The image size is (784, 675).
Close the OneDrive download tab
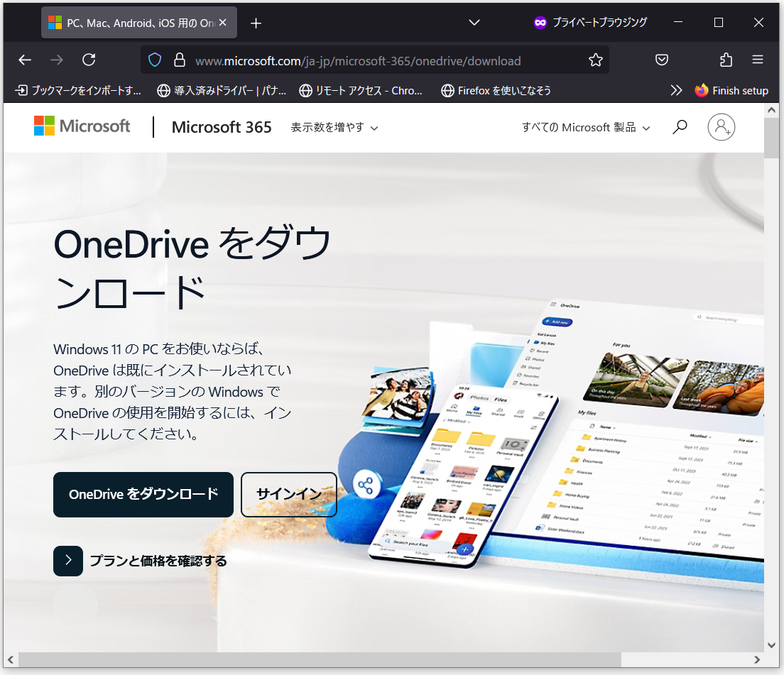(x=223, y=23)
